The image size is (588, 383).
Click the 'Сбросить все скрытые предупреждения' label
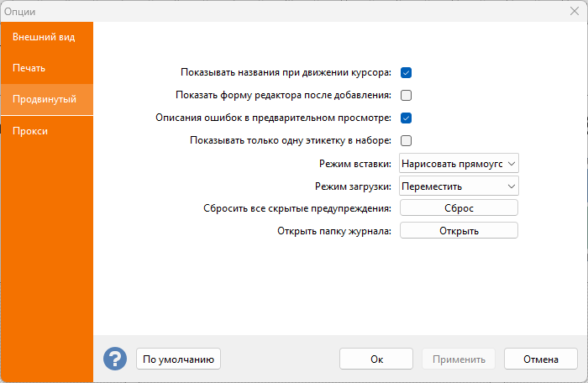pyautogui.click(x=297, y=208)
